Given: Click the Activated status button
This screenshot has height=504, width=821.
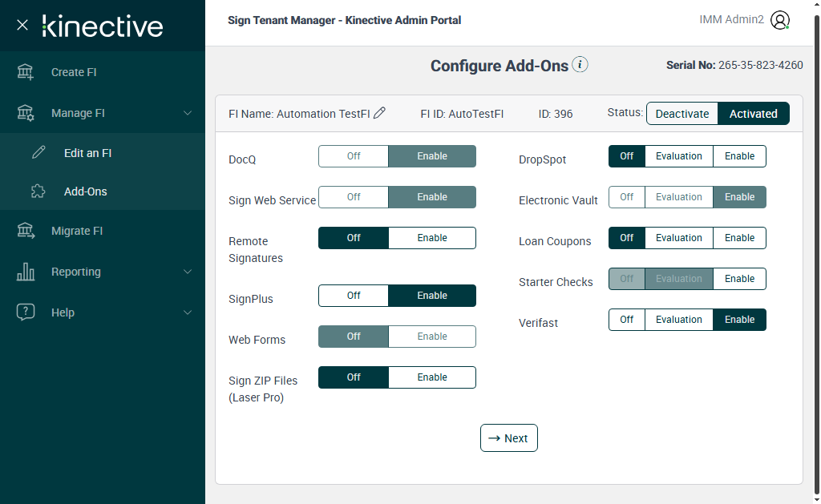Looking at the screenshot, I should tap(753, 114).
